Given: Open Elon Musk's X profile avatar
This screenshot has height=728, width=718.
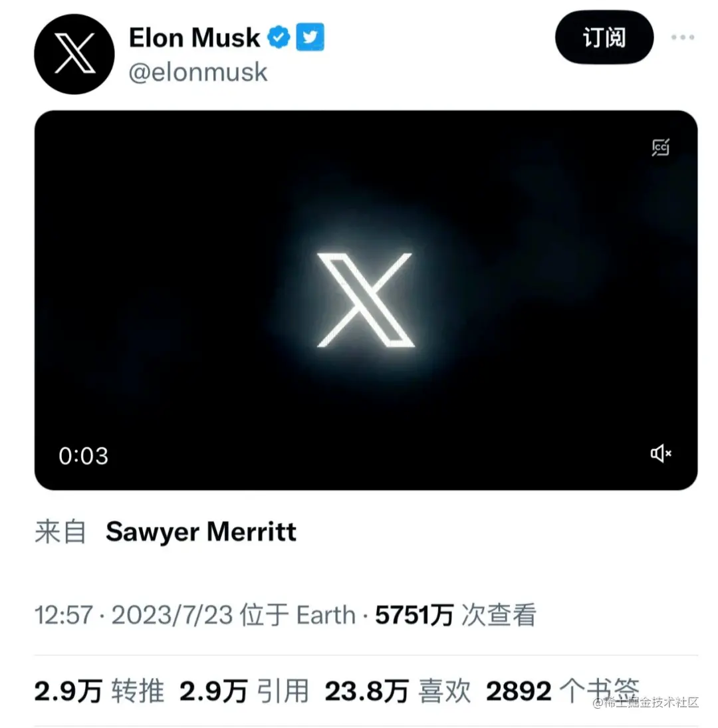Looking at the screenshot, I should pos(74,55).
